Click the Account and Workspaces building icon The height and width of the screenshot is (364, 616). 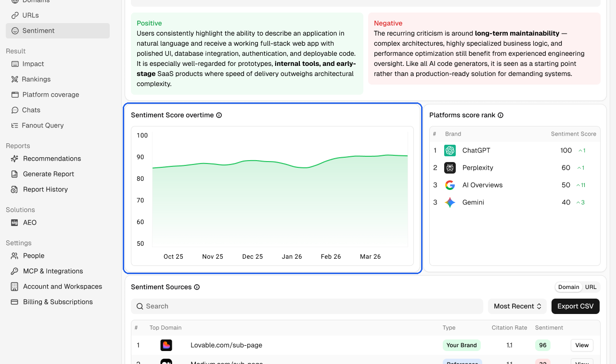[14, 287]
